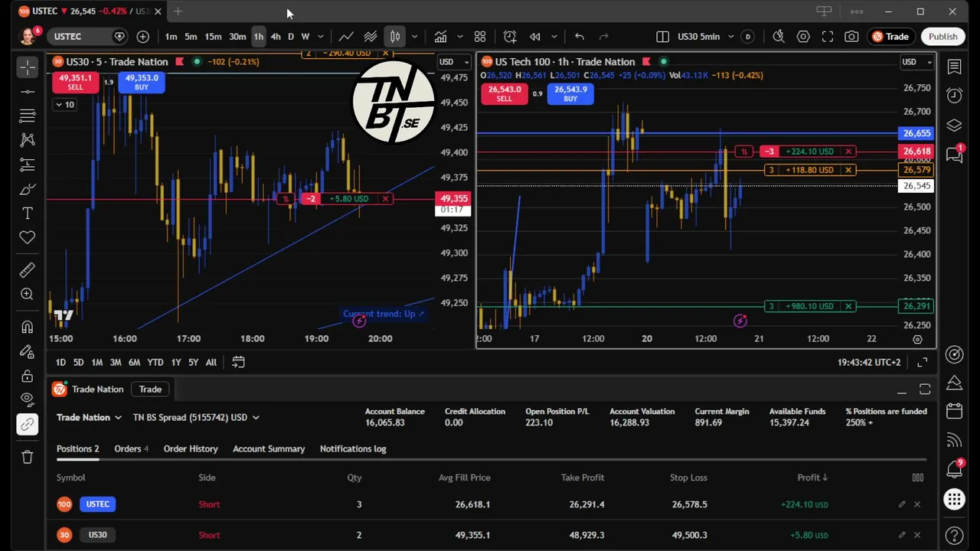Open chart Settings hexagon icon
This screenshot has width=980, height=551.
click(x=803, y=37)
